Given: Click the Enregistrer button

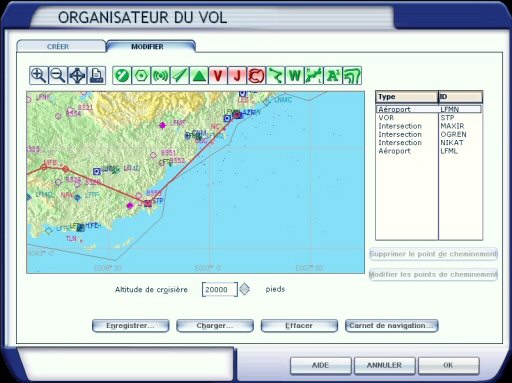Looking at the screenshot, I should [130, 326].
